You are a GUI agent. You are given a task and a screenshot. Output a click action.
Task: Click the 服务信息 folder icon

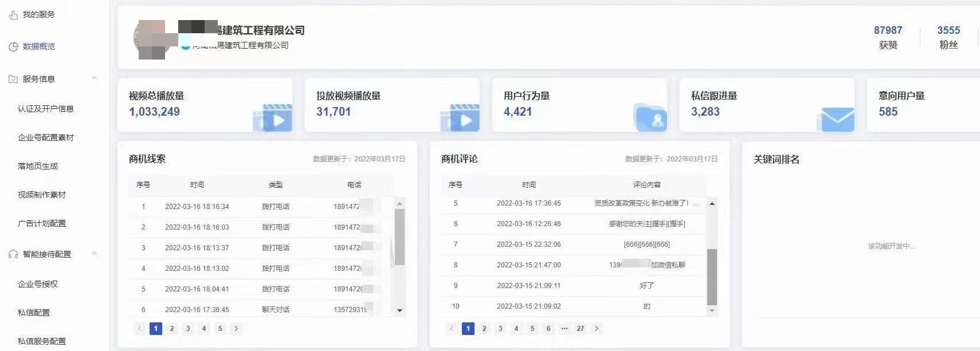13,79
